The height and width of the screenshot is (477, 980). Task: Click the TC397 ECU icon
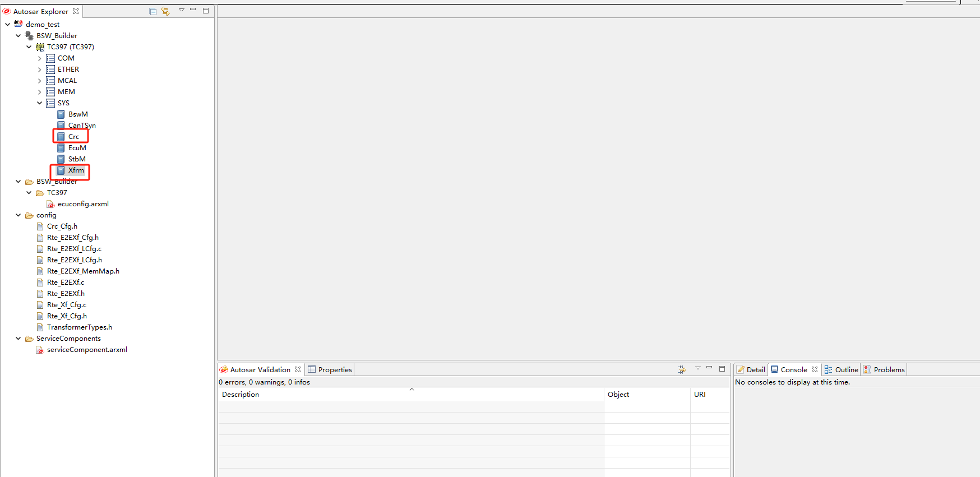pos(40,47)
